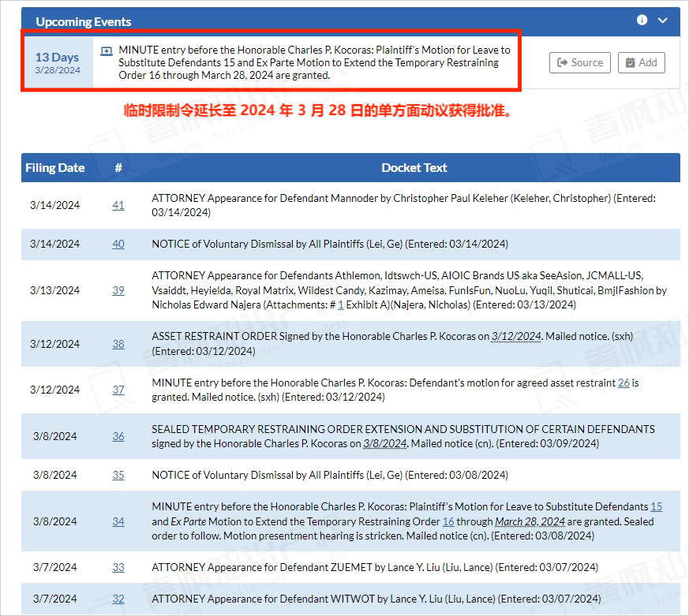The height and width of the screenshot is (616, 689).
Task: Click NOTICE of Voluntary Dismissal entered 03/14/2024
Action: 330,245
